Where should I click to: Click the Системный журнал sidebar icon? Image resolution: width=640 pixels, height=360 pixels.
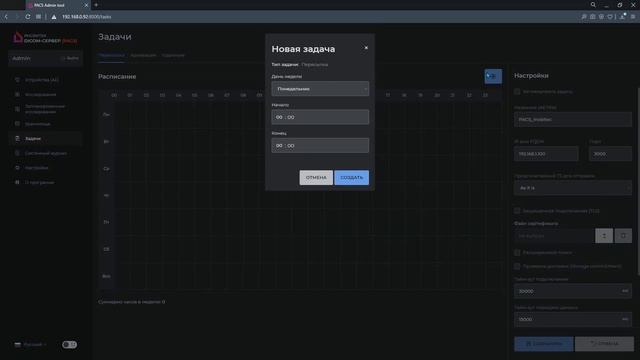pos(17,153)
